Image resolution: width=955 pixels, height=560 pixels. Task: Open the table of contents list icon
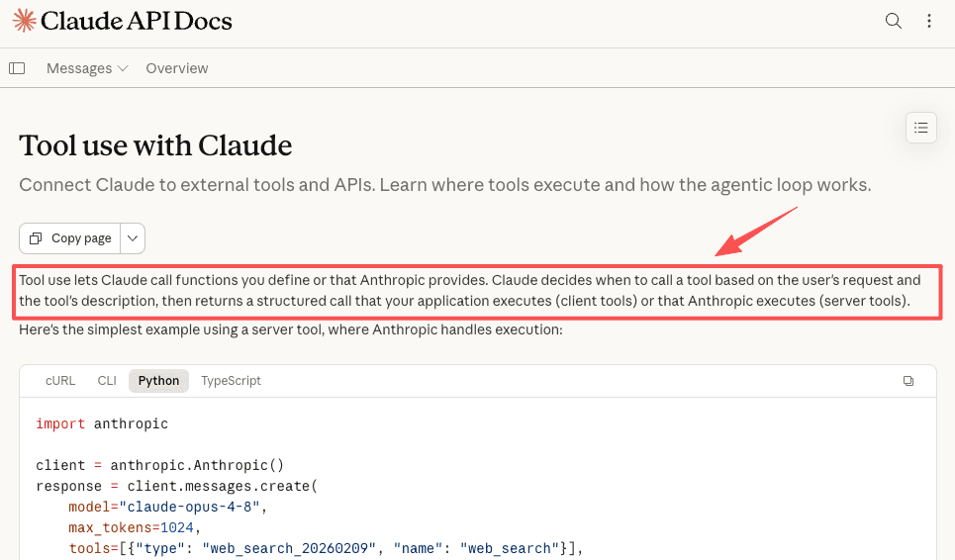[x=921, y=128]
